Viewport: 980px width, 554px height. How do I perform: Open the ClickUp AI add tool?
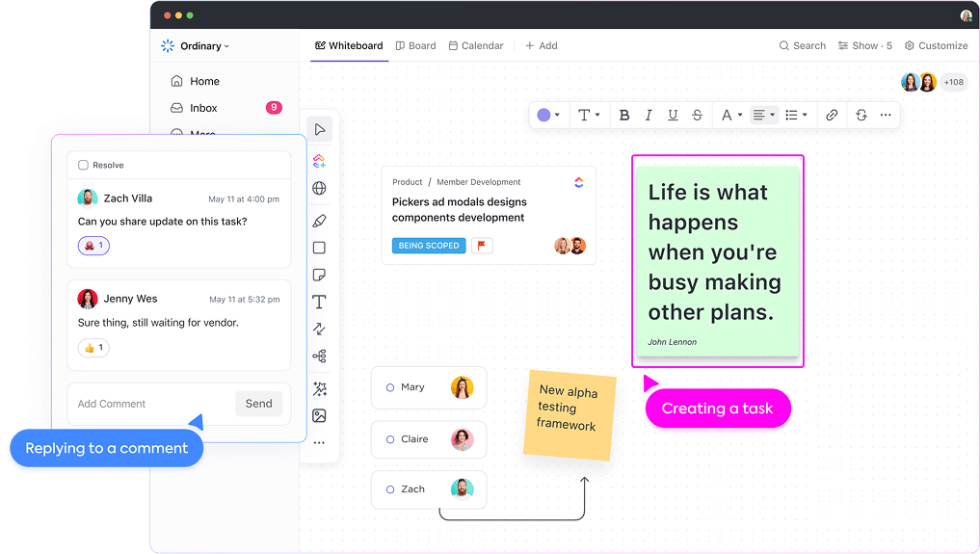point(319,161)
